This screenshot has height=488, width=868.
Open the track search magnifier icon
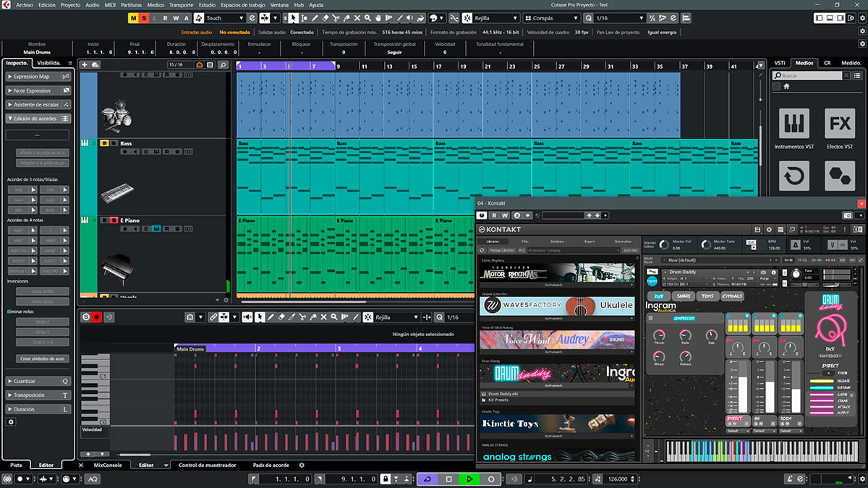pyautogui.click(x=223, y=65)
